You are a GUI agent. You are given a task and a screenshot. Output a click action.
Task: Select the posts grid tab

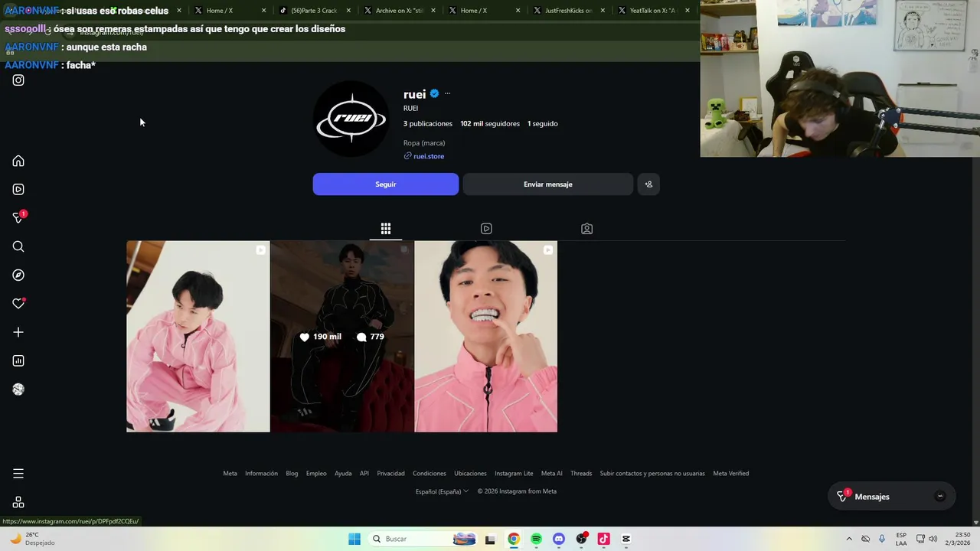click(x=386, y=229)
